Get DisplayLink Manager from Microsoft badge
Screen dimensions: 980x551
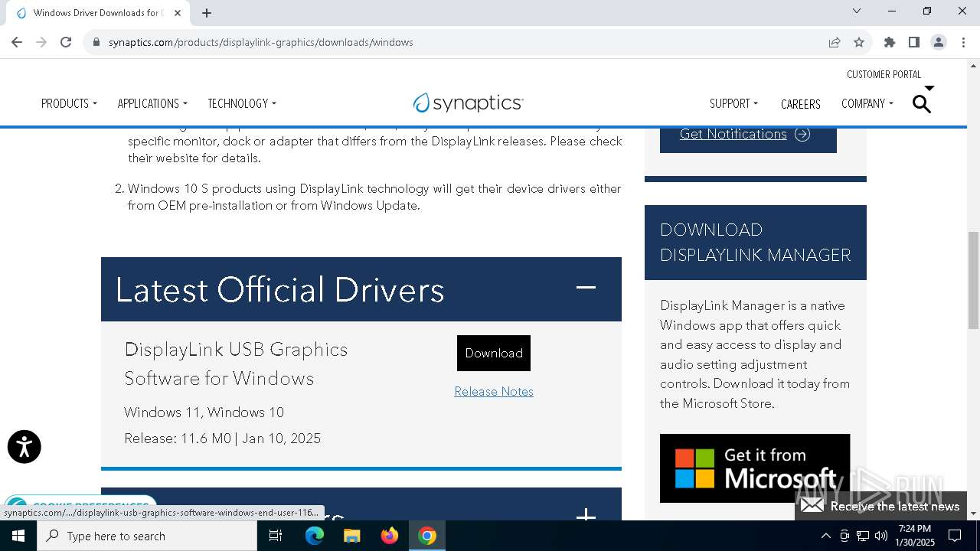[x=755, y=468]
